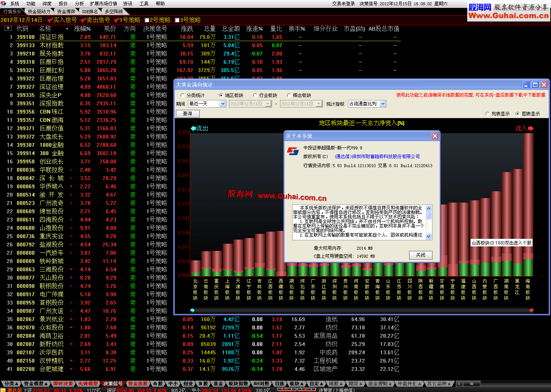Expand the 自定 bottom tab menu
The image size is (551, 392).
tap(316, 384)
